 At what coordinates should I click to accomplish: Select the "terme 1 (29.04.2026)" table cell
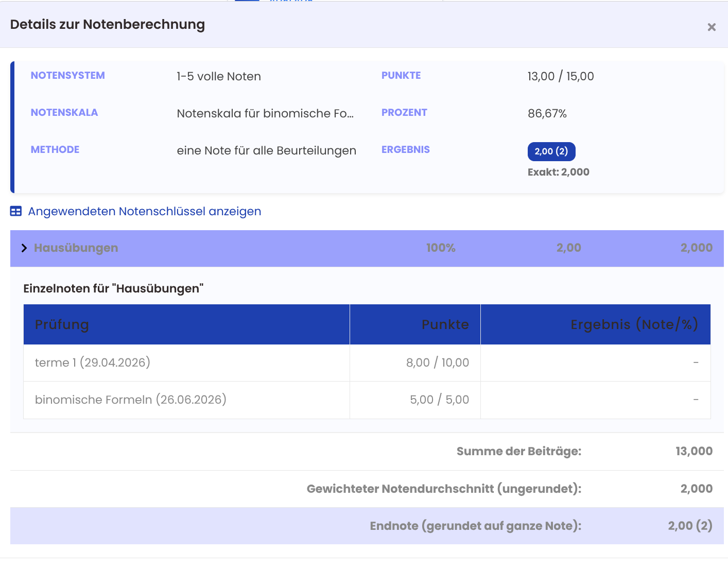[186, 363]
